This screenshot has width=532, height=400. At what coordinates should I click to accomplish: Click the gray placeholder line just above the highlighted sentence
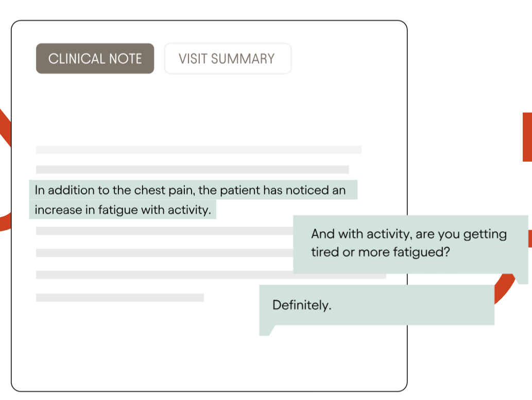[193, 169]
